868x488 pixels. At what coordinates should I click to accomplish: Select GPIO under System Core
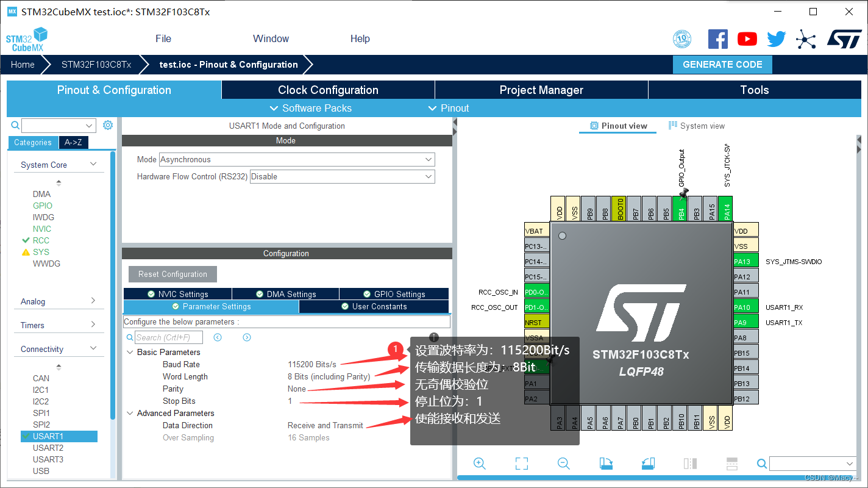[43, 206]
